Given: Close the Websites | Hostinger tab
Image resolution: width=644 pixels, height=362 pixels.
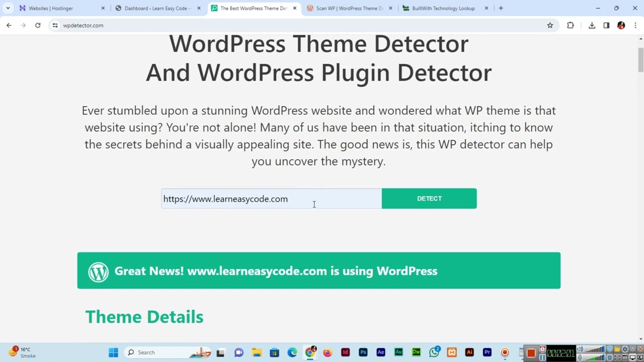Looking at the screenshot, I should [103, 8].
